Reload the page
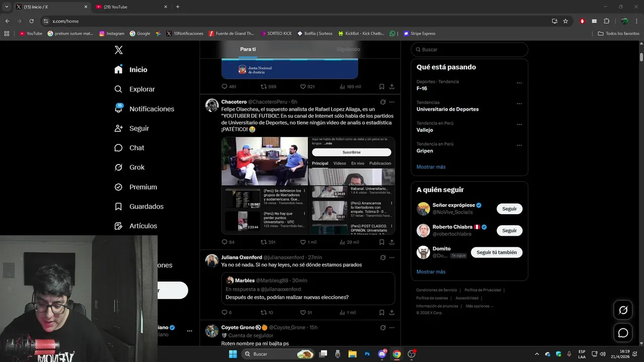This screenshot has width=644, height=362. click(31, 21)
